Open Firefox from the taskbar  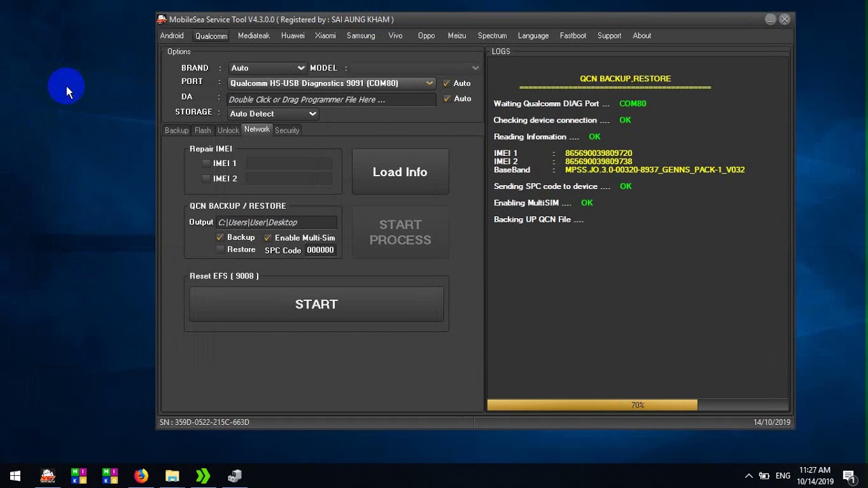141,476
